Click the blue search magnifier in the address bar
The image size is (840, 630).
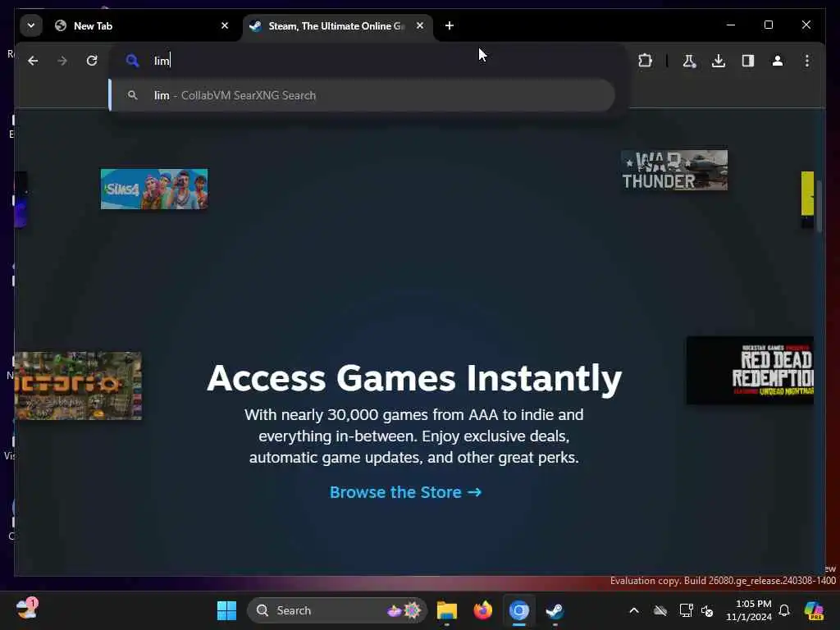(x=132, y=61)
